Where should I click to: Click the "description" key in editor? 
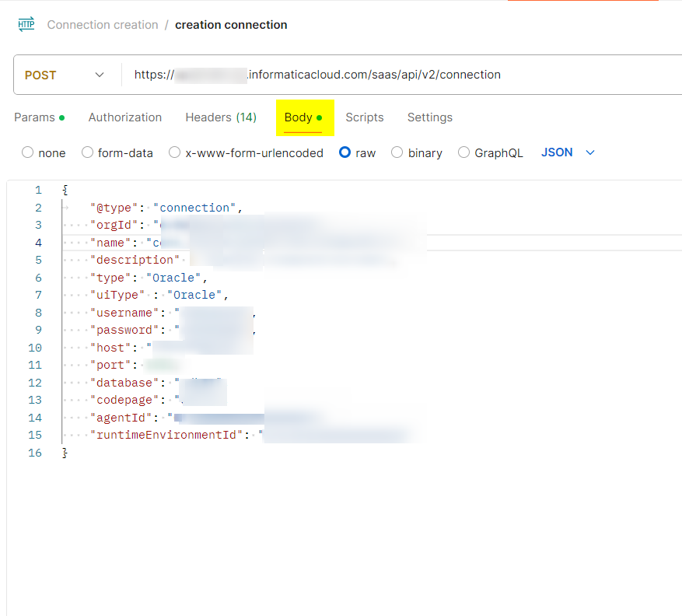pos(135,260)
